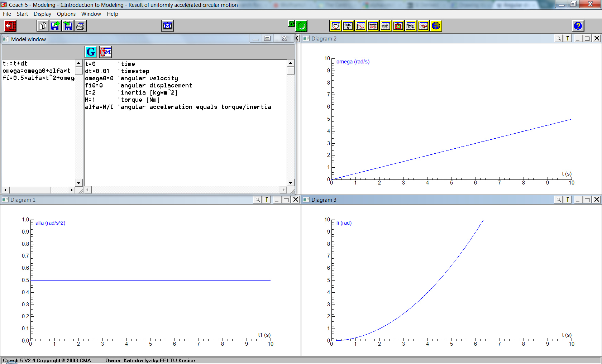This screenshot has width=602, height=364.
Task: Open the digital Value display icon
Action: 348,26
